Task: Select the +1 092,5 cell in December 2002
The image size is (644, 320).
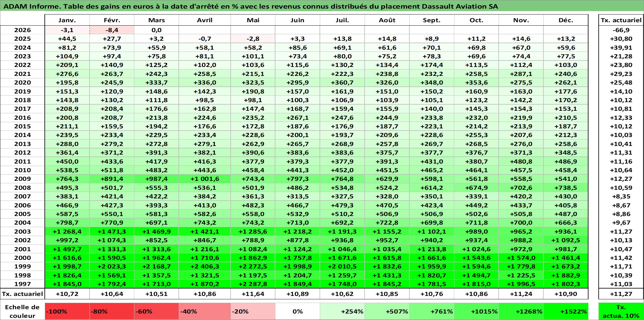Action: click(566, 240)
